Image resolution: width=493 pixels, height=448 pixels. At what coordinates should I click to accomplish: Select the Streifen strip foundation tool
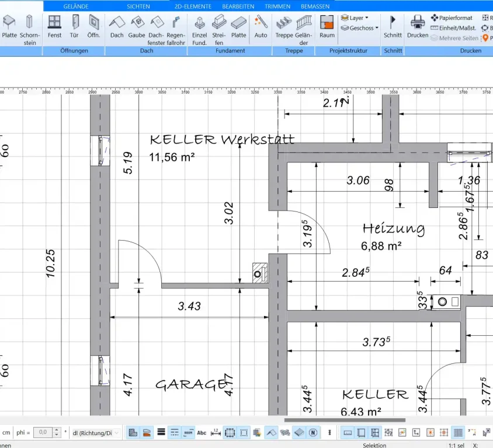[219, 30]
